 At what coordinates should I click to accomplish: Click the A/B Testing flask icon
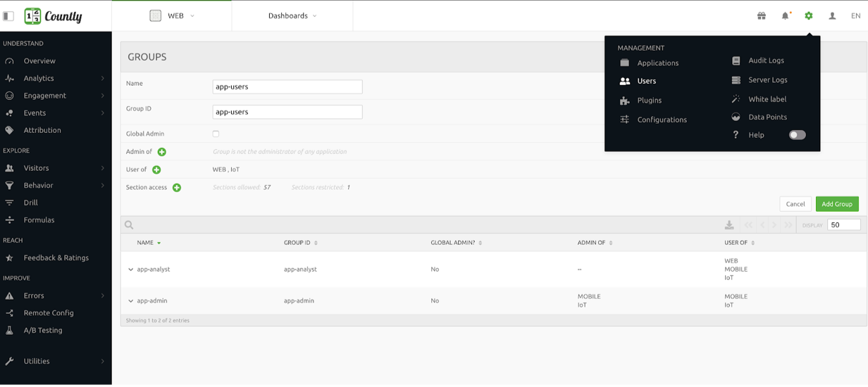pyautogui.click(x=9, y=331)
